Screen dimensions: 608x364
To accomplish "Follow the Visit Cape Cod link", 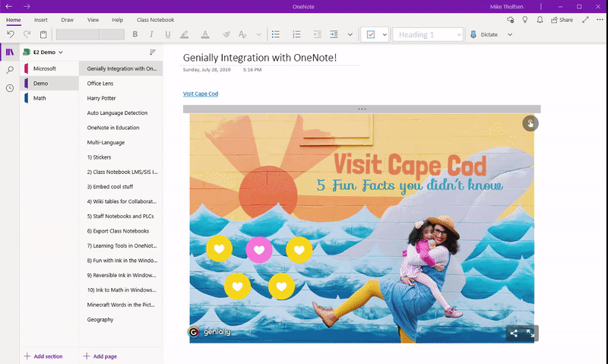I will (201, 93).
